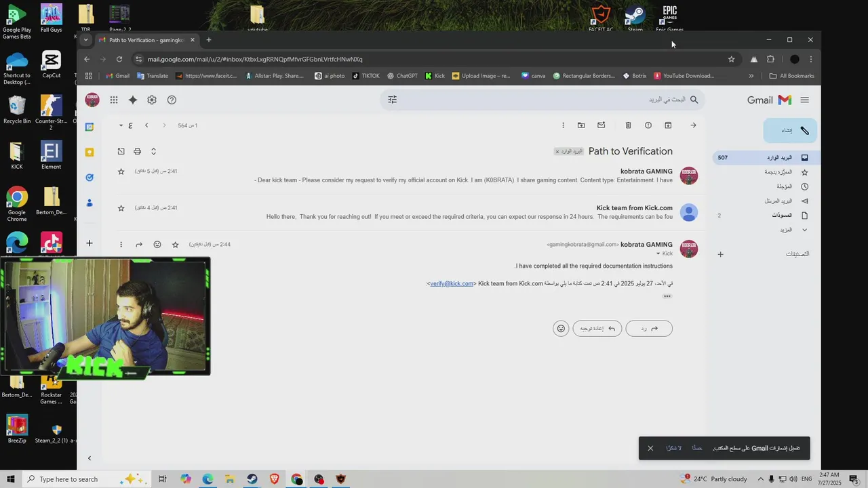Print all messages in conversation
The width and height of the screenshot is (868, 488).
137,151
